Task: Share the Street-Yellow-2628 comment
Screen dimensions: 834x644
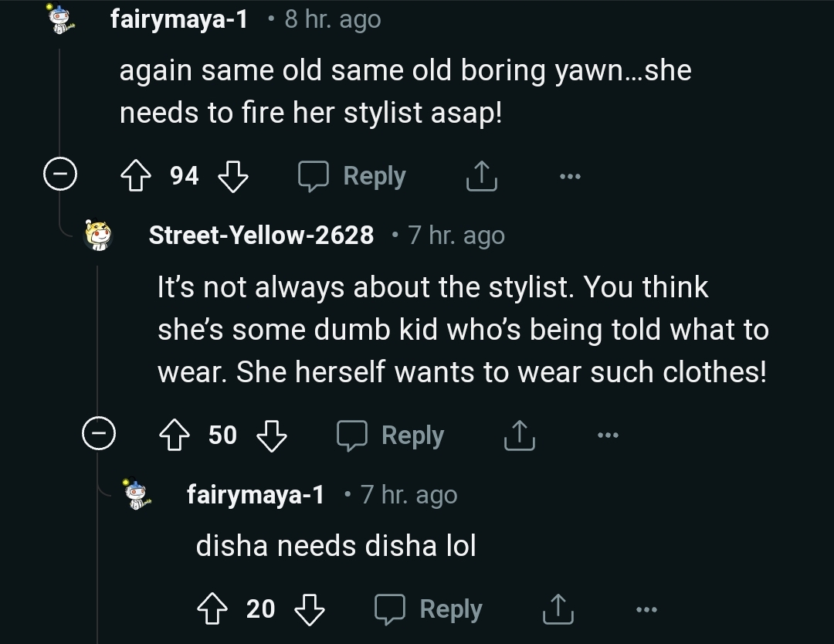Action: [x=520, y=436]
